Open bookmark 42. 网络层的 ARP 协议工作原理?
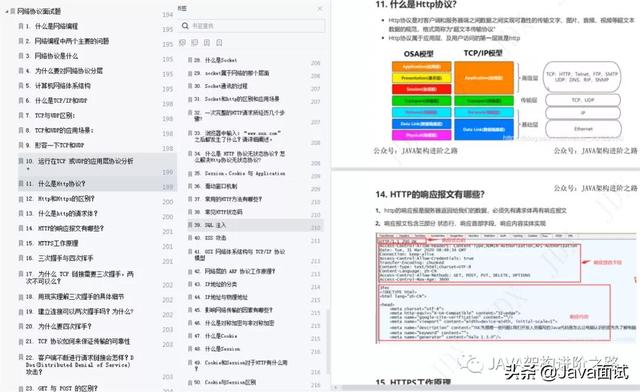Image resolution: width=640 pixels, height=392 pixels. pos(234,272)
